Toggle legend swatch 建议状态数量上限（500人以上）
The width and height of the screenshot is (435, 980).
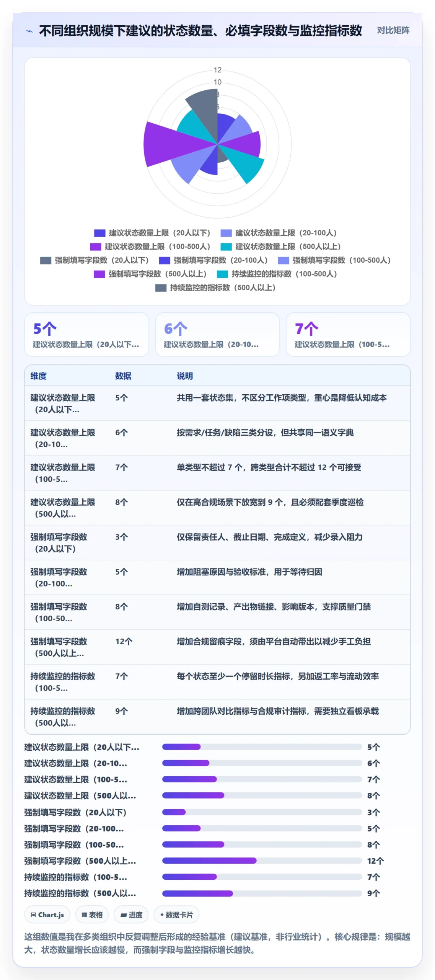(x=226, y=247)
